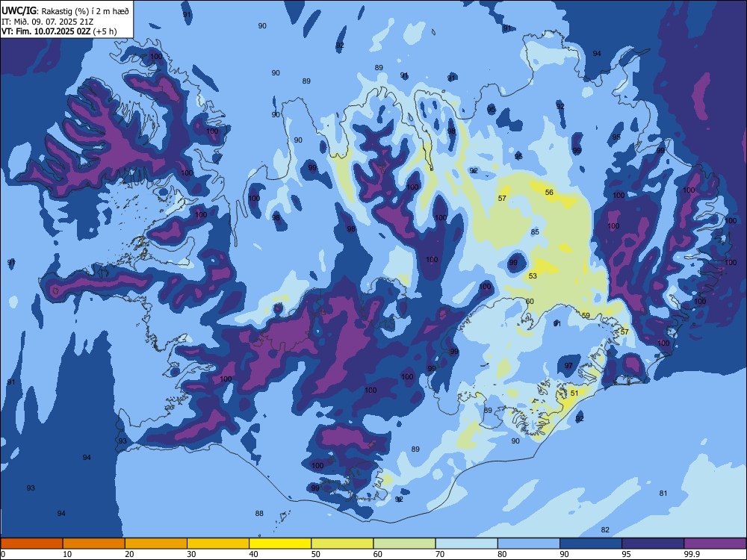Click the '85' humidity value on the map

(535, 232)
